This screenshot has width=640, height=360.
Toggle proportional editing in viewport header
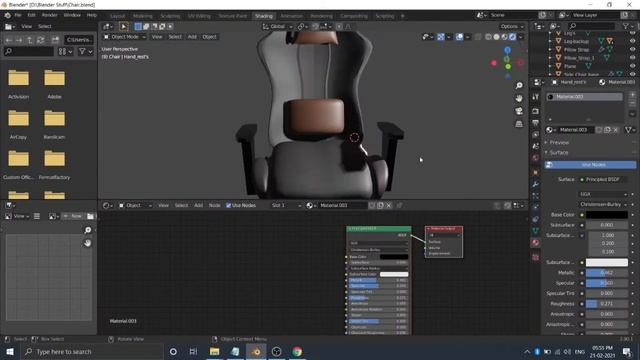pyautogui.click(x=339, y=27)
